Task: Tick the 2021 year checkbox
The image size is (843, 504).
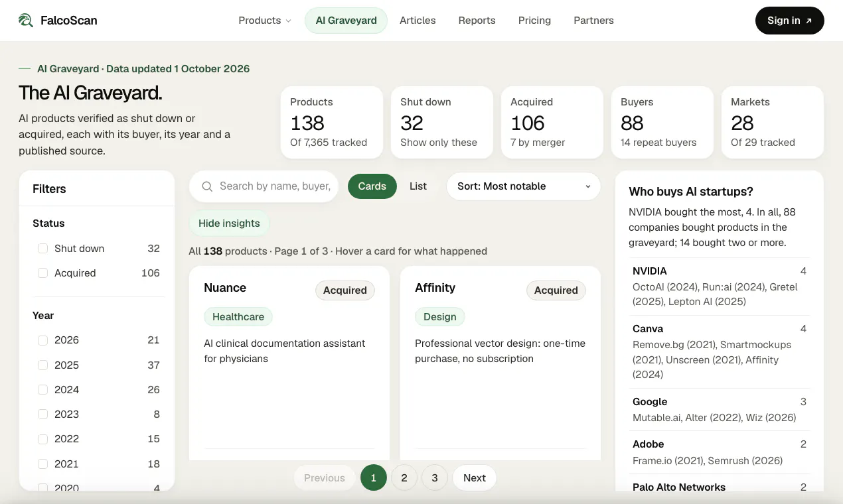Action: click(42, 464)
